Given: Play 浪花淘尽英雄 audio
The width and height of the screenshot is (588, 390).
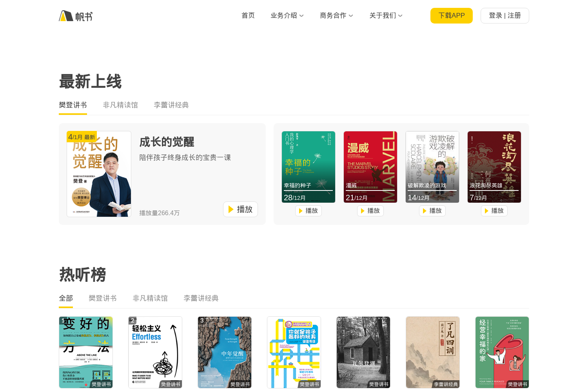Looking at the screenshot, I should pyautogui.click(x=494, y=211).
